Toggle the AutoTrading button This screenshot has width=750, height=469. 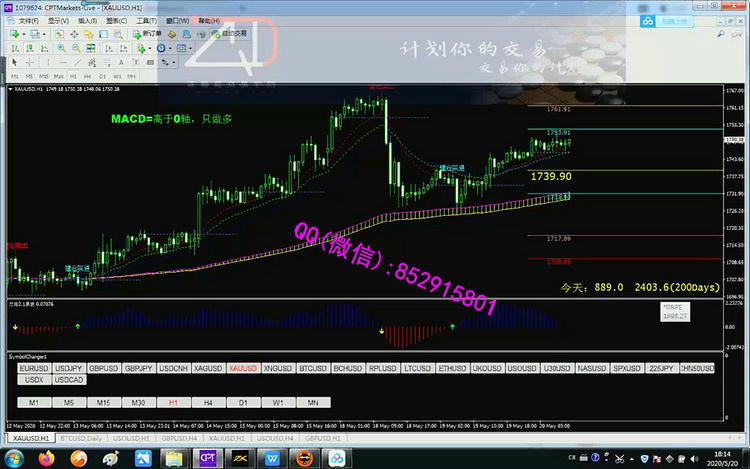click(x=226, y=33)
